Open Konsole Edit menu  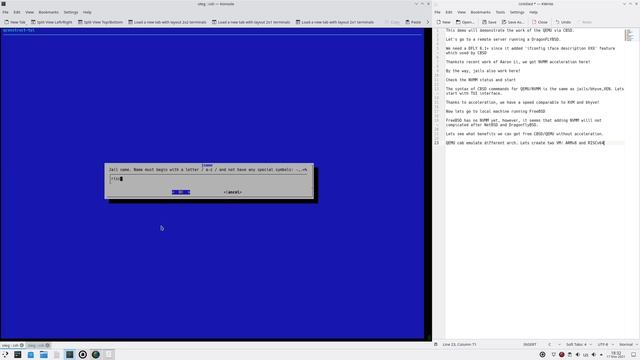17,12
